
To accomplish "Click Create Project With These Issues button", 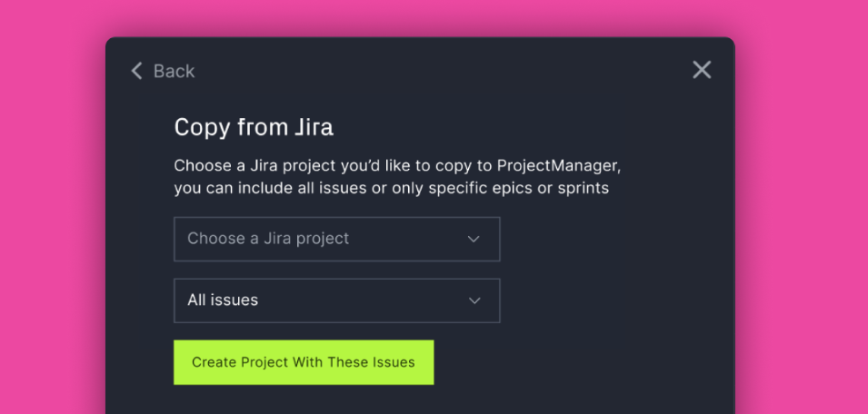I will tap(304, 362).
